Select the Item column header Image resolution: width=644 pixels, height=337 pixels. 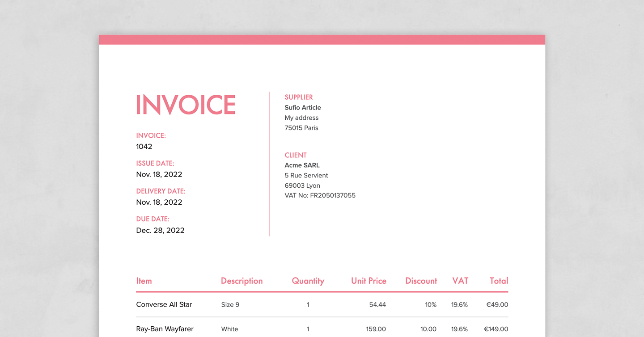point(144,281)
